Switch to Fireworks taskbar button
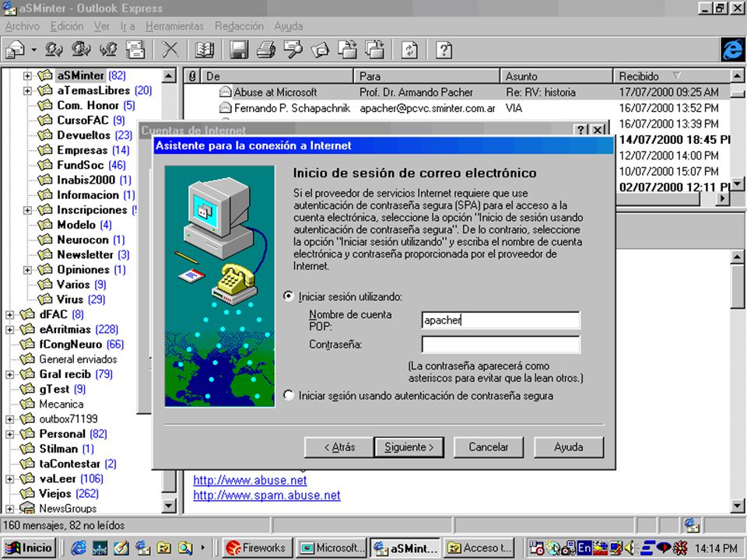 (x=256, y=548)
